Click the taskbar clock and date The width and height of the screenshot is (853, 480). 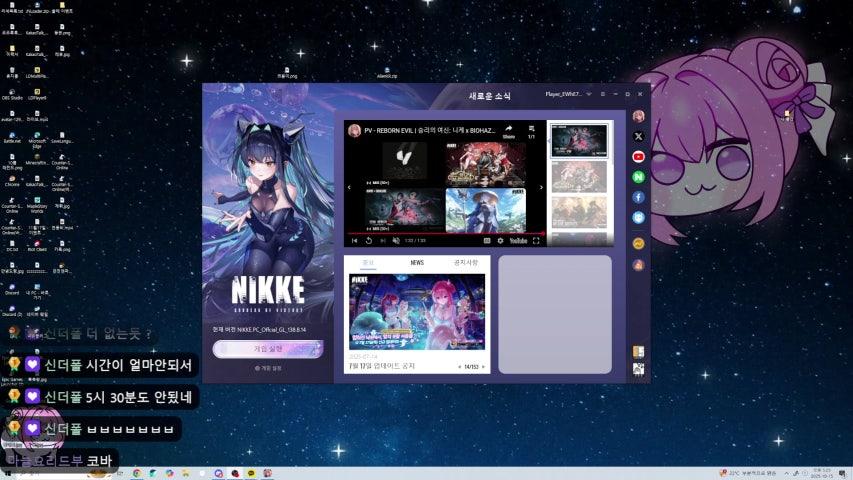pos(822,473)
